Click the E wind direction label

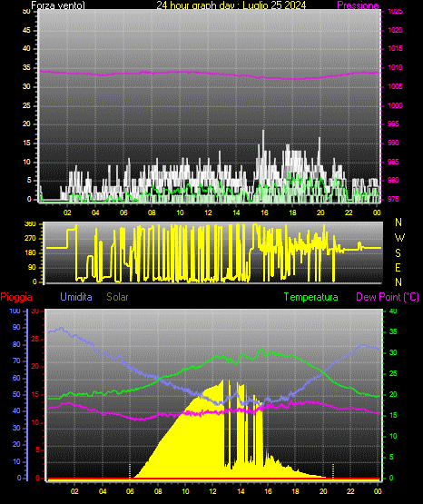pyautogui.click(x=398, y=268)
